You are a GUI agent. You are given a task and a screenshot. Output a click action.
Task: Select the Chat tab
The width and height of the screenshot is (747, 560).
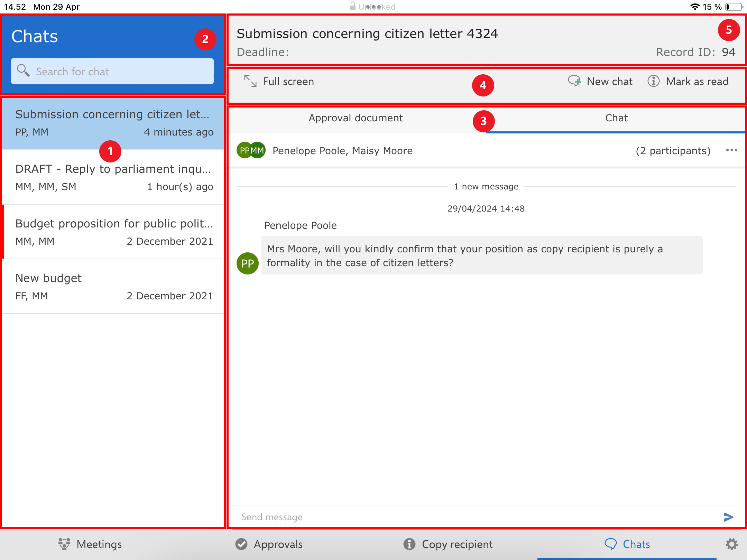tap(616, 118)
